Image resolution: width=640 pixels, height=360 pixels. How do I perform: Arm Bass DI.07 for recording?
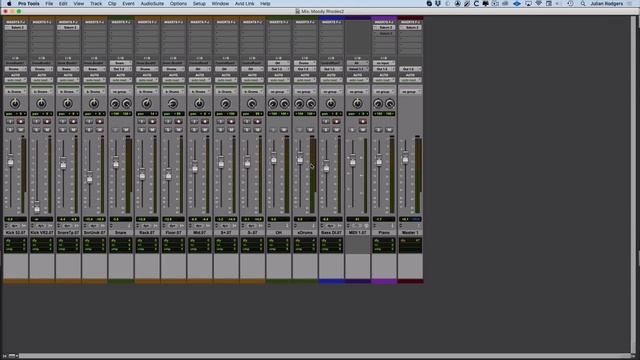tap(336, 122)
